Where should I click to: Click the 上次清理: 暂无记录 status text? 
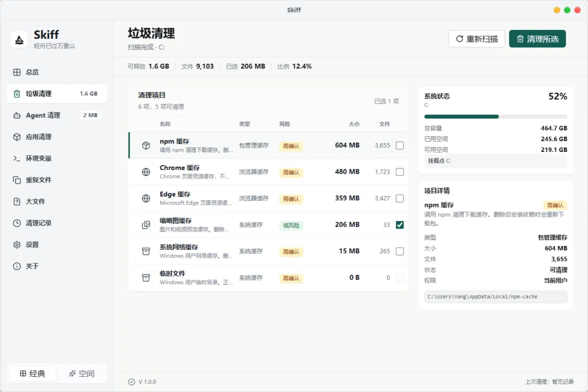click(x=549, y=382)
